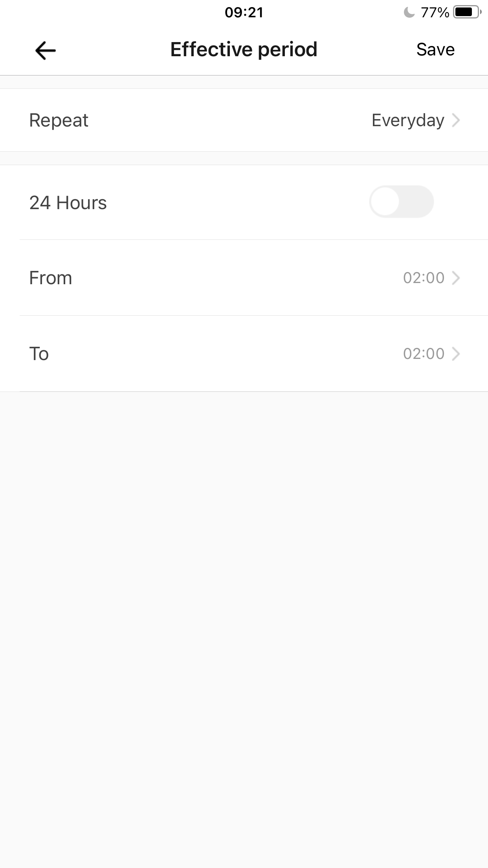Click the chevron icon beside Everyday
Screen dimensions: 488x868
(456, 120)
